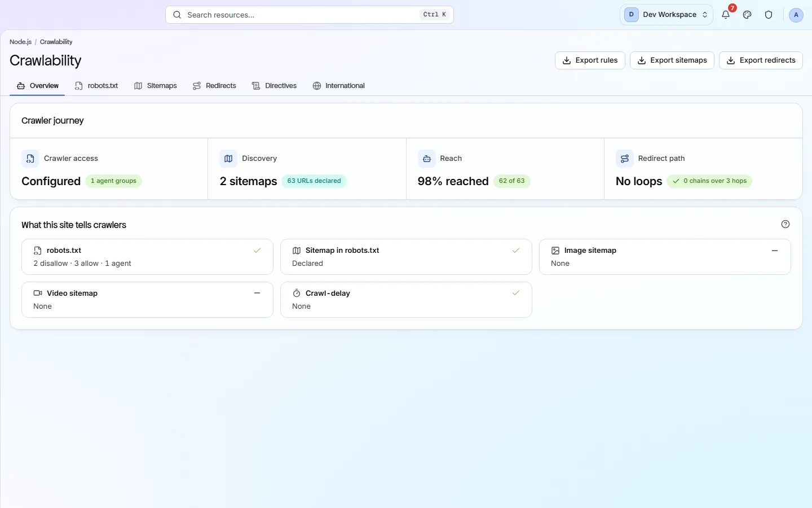The image size is (812, 508).
Task: Click the Declared status text
Action: point(307,264)
